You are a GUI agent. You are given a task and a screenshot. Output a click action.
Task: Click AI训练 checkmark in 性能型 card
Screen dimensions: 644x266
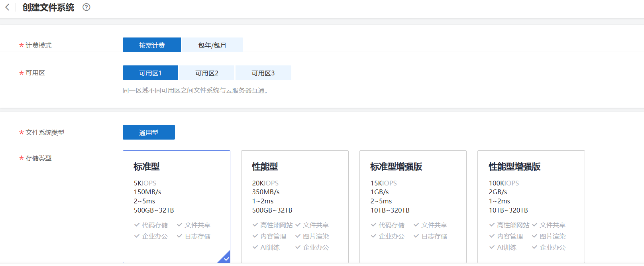pyautogui.click(x=255, y=247)
